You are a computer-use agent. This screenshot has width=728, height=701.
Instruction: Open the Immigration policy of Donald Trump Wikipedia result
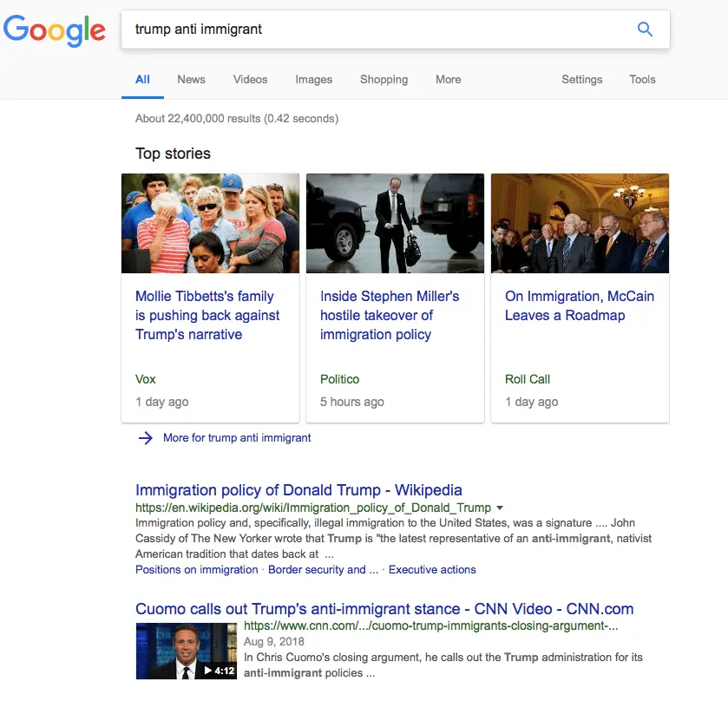(298, 489)
